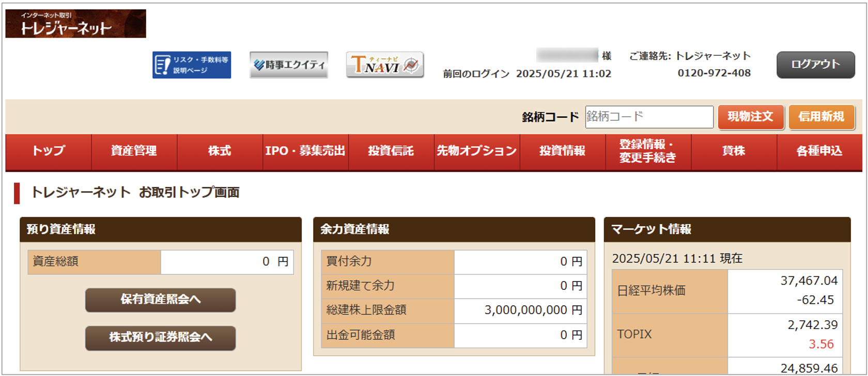The width and height of the screenshot is (868, 376).
Task: Click the -62.45 change value
Action: pyautogui.click(x=815, y=300)
